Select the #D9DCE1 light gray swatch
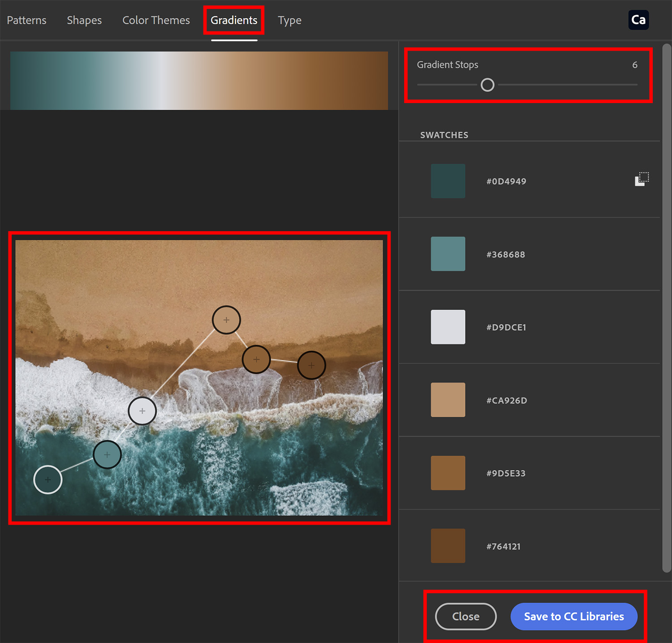This screenshot has width=672, height=643. point(448,327)
